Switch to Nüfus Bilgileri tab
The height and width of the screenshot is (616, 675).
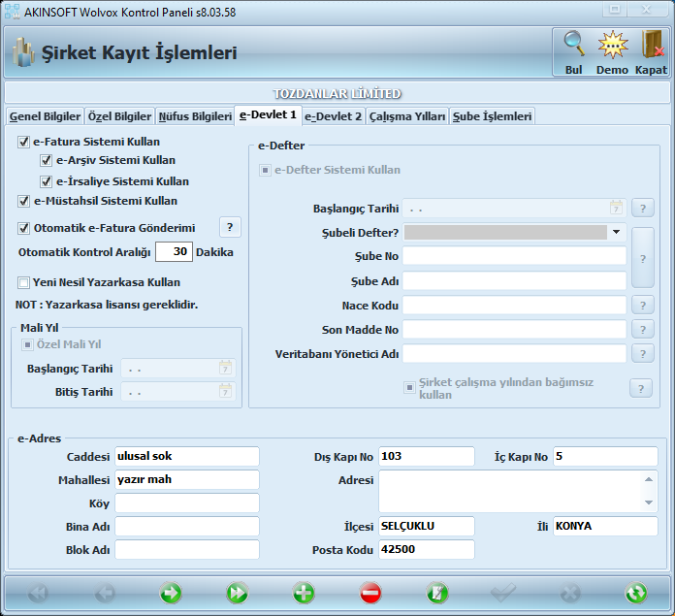tap(195, 116)
